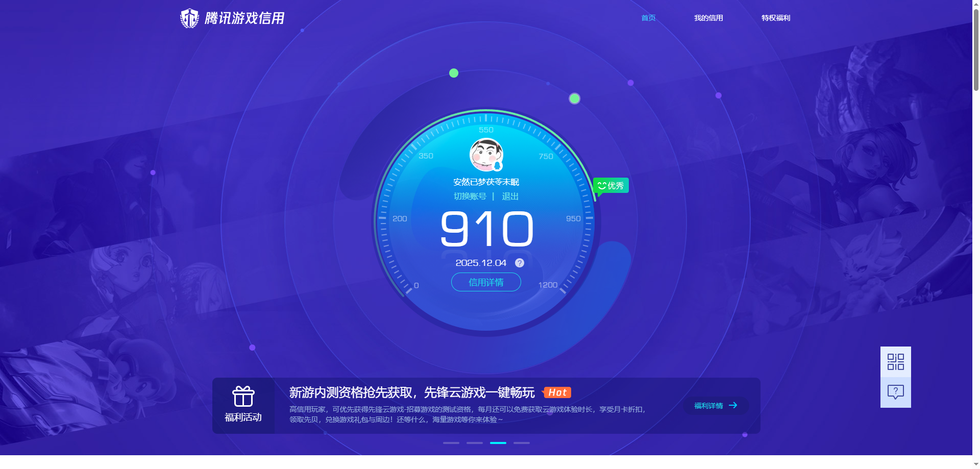Click the 切换账号 link

click(471, 196)
